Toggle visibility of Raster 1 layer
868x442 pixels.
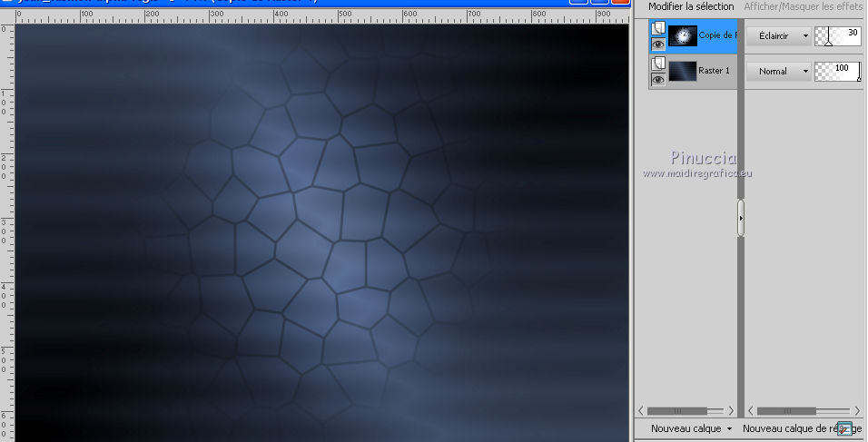(x=658, y=80)
